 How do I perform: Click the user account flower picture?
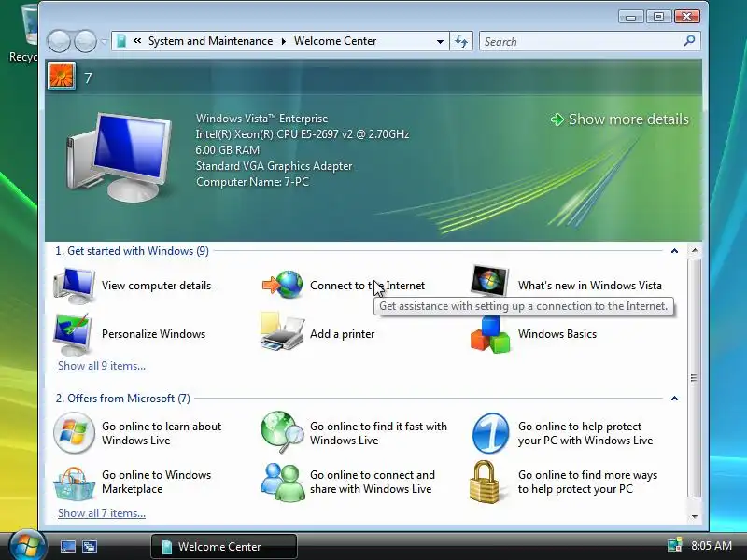click(62, 77)
